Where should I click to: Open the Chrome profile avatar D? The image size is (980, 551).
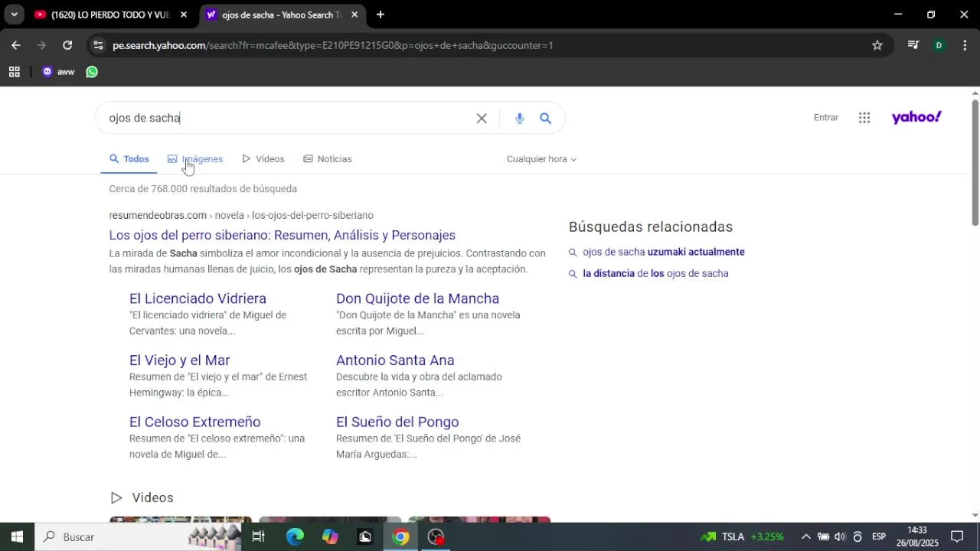coord(939,45)
